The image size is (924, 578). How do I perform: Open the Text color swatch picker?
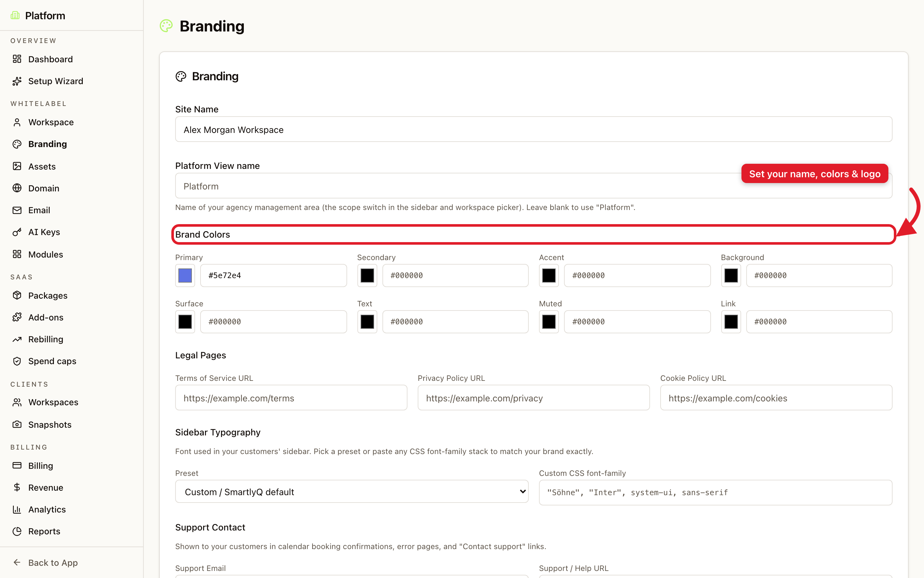pyautogui.click(x=367, y=321)
